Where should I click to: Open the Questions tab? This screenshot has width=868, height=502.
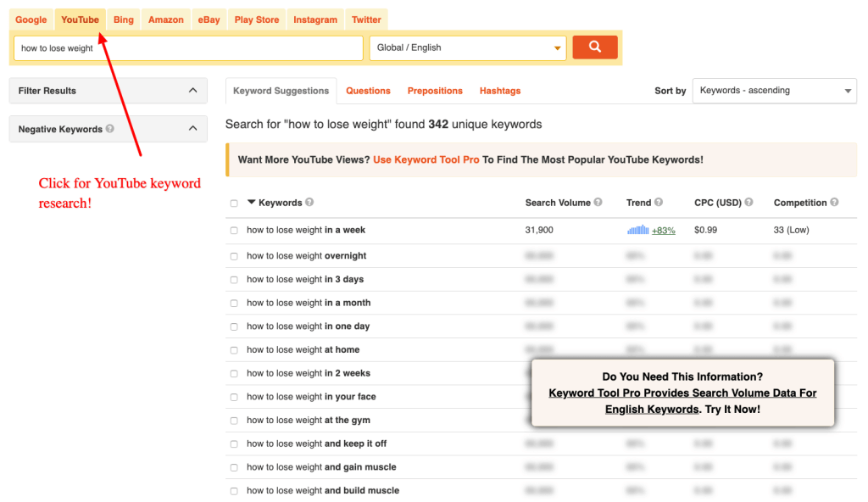click(x=368, y=91)
